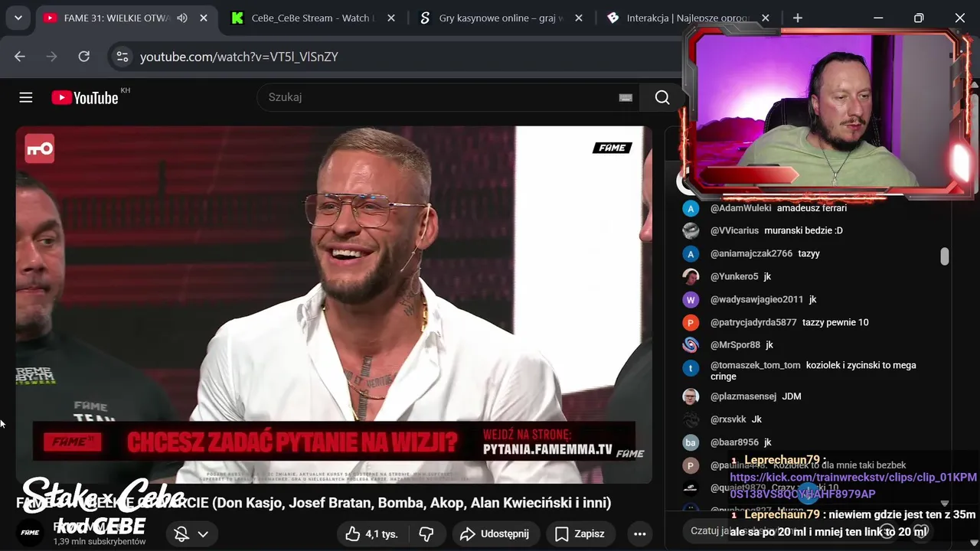Click the Zapisz save button
This screenshot has width=980, height=551.
point(580,534)
